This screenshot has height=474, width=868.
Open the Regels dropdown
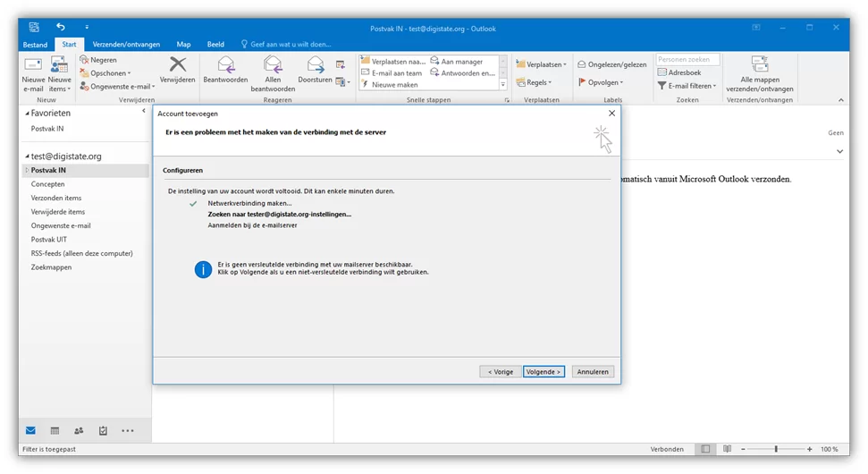pos(535,82)
